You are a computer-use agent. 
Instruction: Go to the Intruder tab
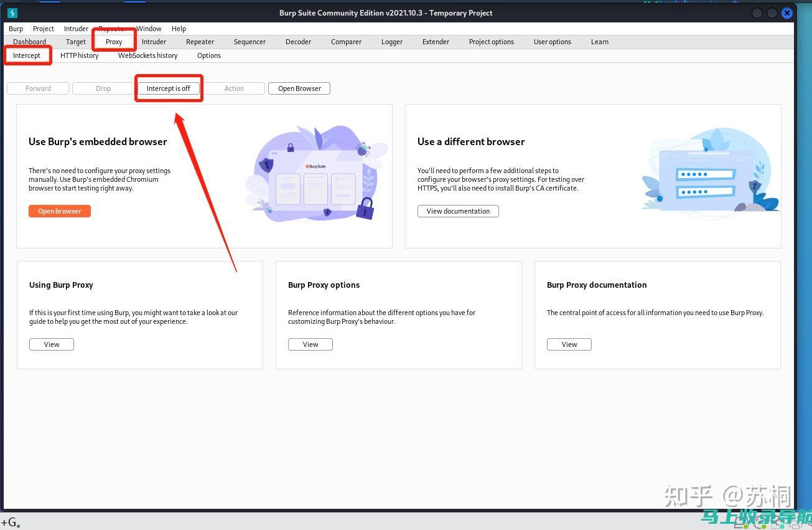coord(154,42)
